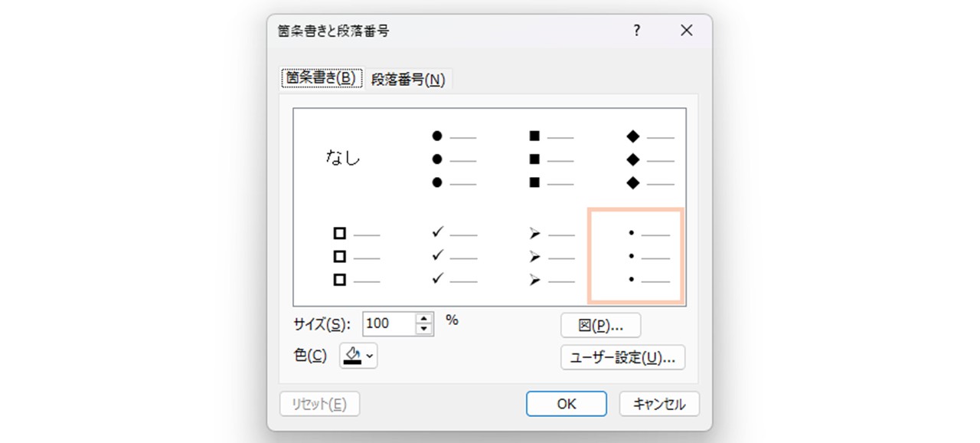Select the なし (none) bullet option
Screen dimensions: 980x443
click(343, 159)
